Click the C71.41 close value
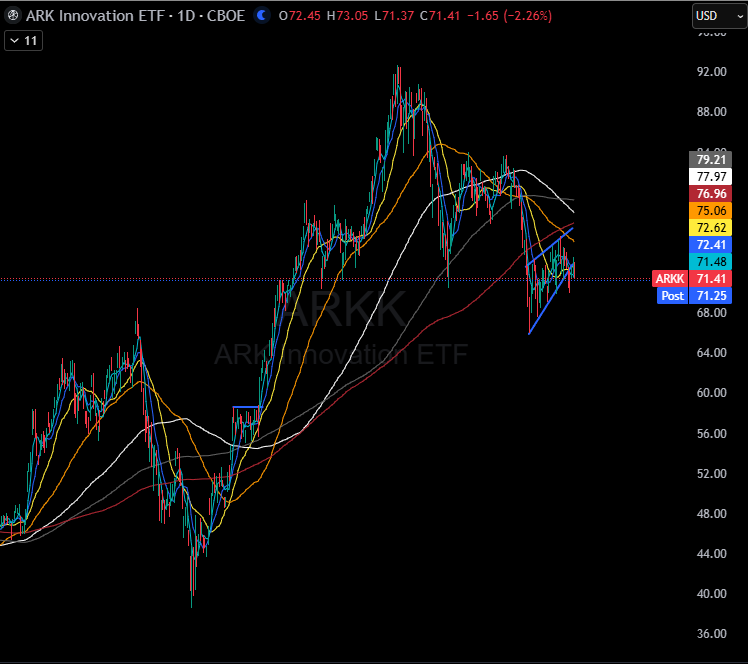This screenshot has width=748, height=664. pos(440,16)
